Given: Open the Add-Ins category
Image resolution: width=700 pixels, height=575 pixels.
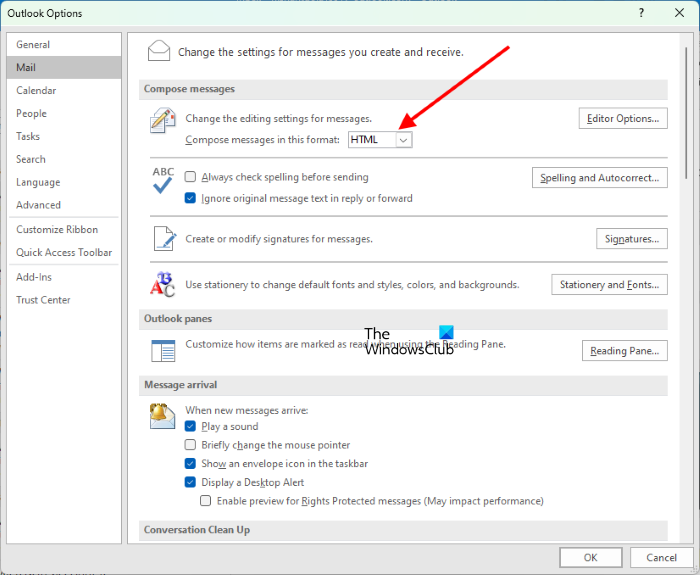Looking at the screenshot, I should (x=64, y=277).
